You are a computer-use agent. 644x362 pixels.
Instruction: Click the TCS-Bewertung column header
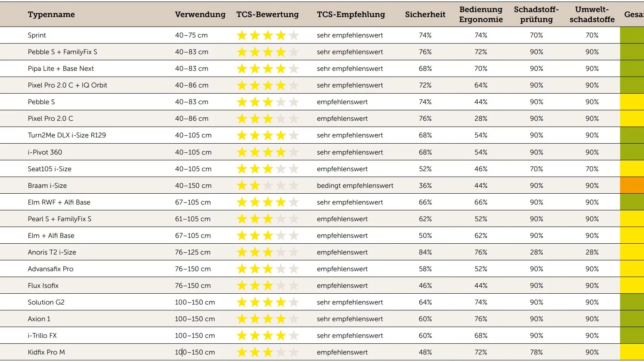pos(268,15)
